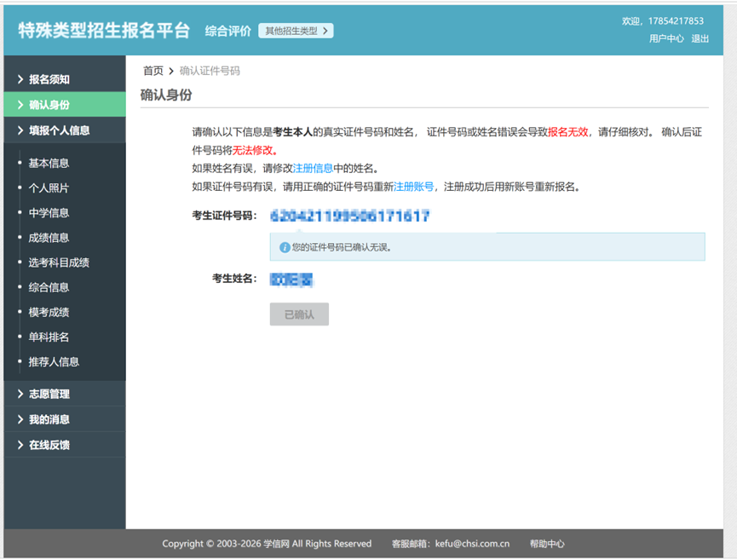Select the 确认身份 sidebar section
The width and height of the screenshot is (737, 560).
[x=65, y=104]
